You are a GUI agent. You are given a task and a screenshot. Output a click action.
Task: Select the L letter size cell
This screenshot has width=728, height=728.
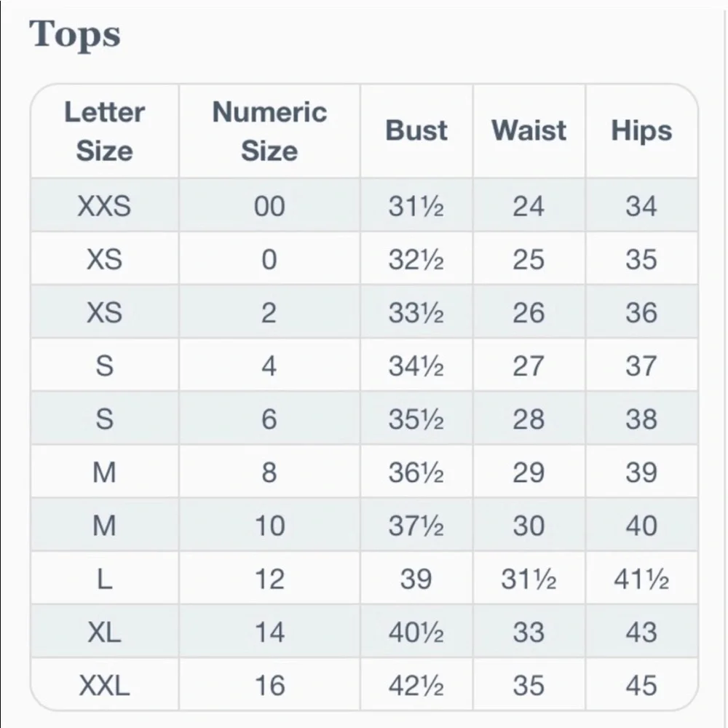[104, 579]
